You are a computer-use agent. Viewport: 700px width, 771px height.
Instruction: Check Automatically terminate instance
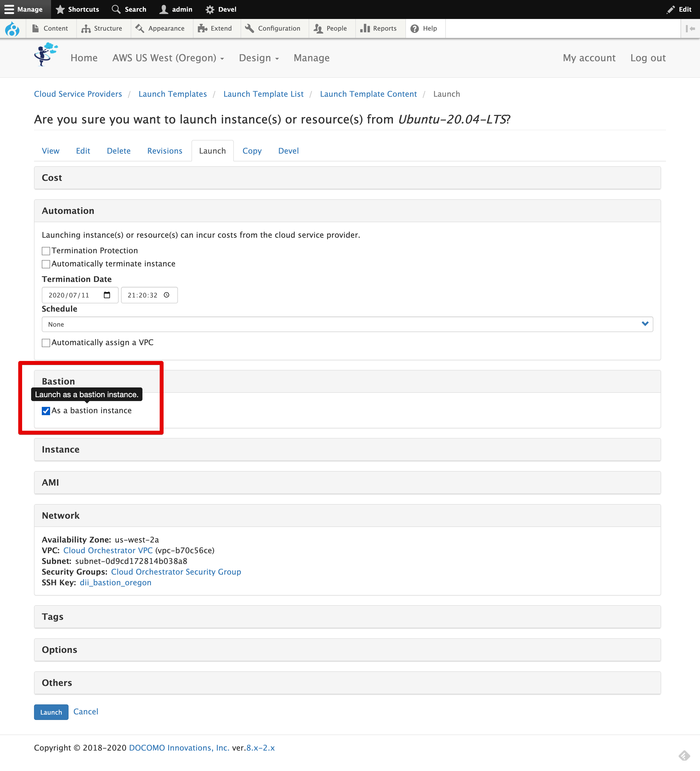click(x=46, y=264)
